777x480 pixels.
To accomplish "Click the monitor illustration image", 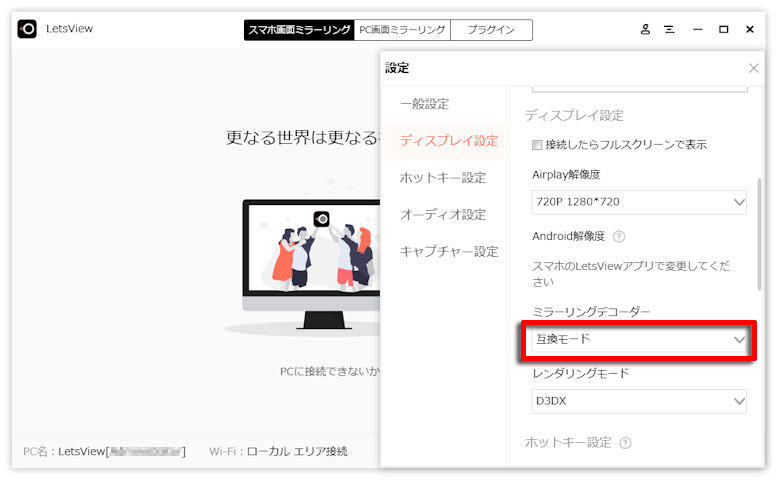I will 311,264.
